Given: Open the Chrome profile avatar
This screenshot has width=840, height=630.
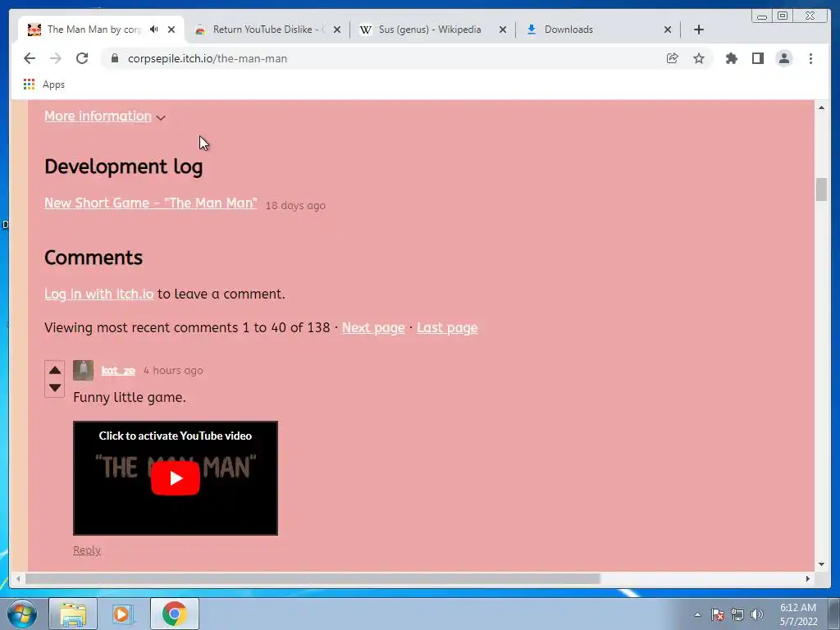Looking at the screenshot, I should pyautogui.click(x=783, y=58).
